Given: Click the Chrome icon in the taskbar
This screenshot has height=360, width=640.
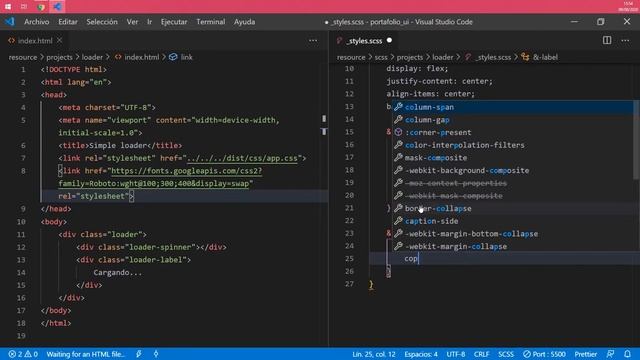Looking at the screenshot, I should pos(40,7).
